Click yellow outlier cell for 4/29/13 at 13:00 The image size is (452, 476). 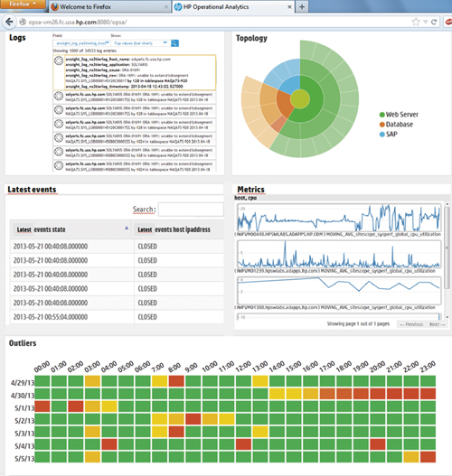260,381
